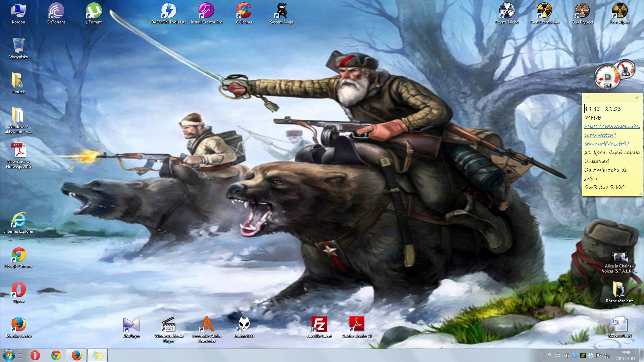The image size is (644, 362).
Task: Click the '49,43 22,03' note line
Action: [x=602, y=109]
